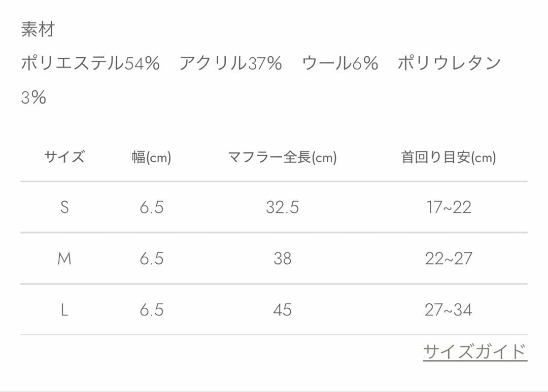
Task: Click the 素材 heading
Action: coord(38,29)
